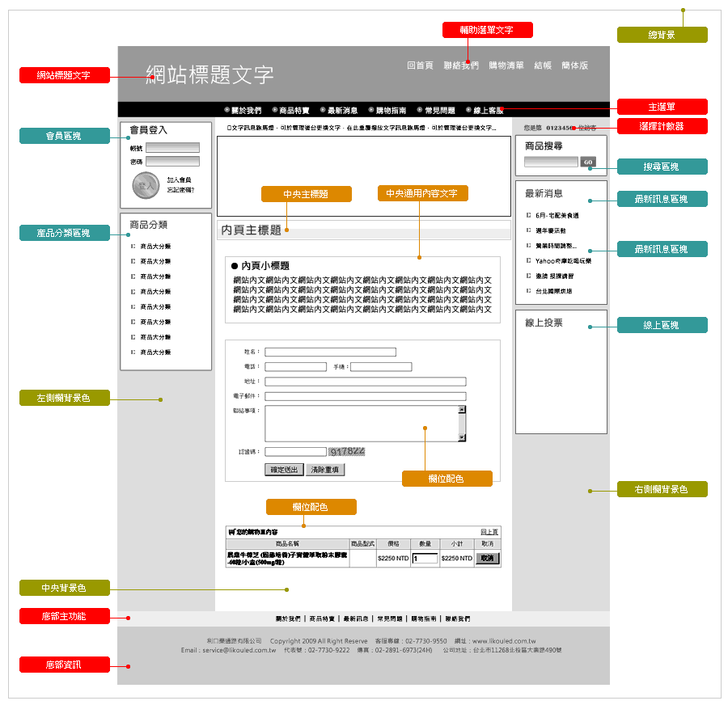Focus the 帳號 account input field
This screenshot has width=728, height=705.
(172, 148)
